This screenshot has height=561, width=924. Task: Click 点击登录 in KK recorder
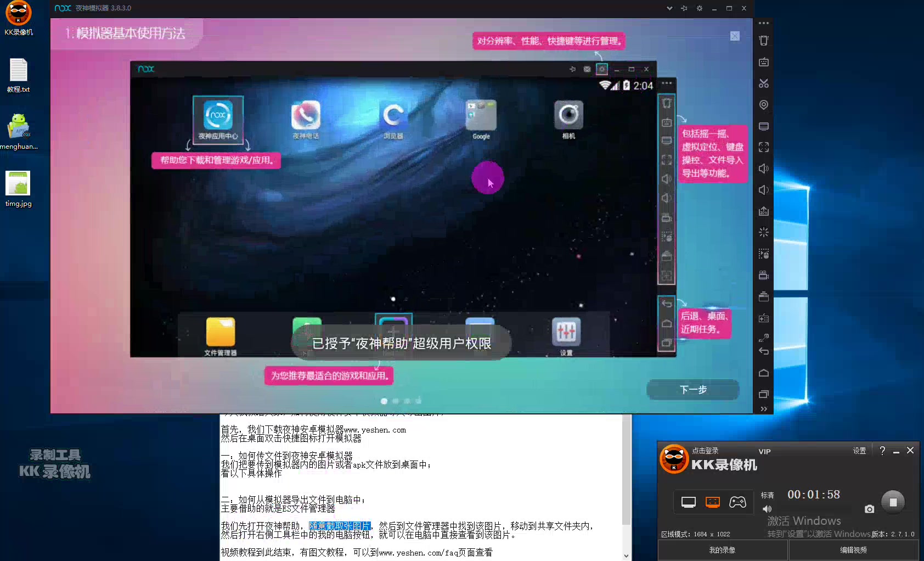(x=705, y=451)
